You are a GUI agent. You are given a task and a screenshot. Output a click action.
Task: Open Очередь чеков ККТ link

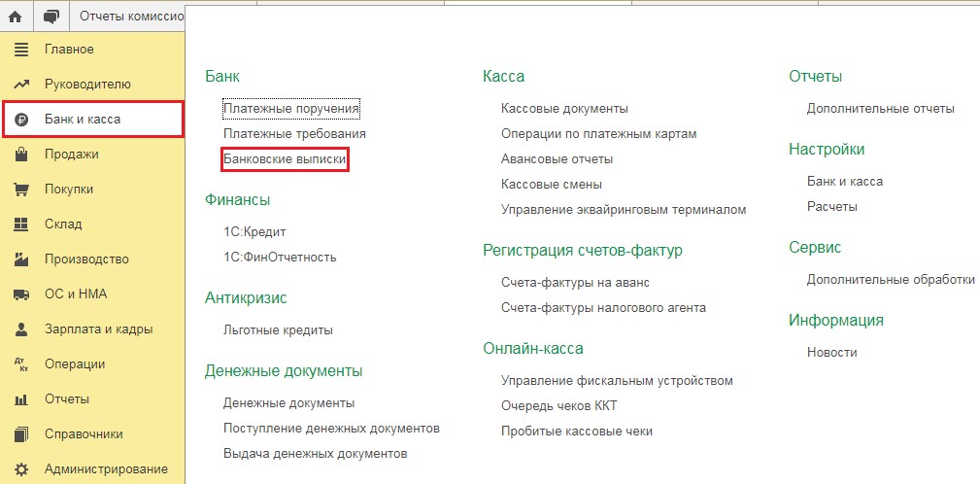point(558,406)
